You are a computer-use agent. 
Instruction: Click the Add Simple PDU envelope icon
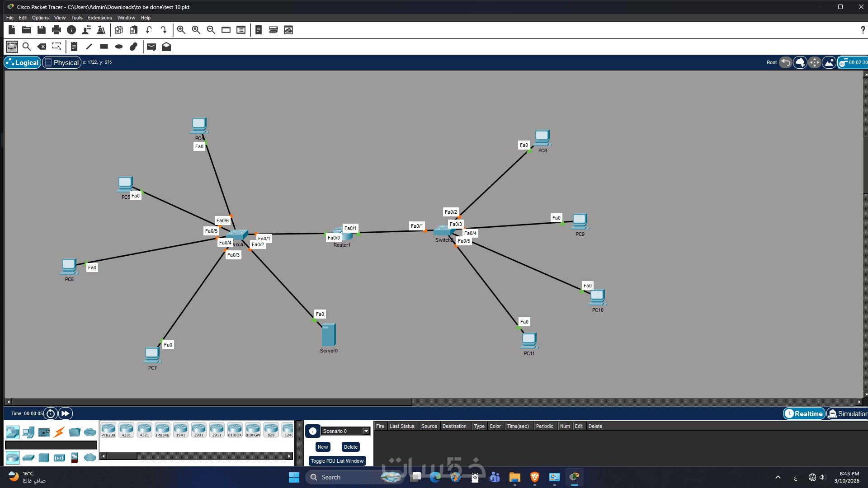pyautogui.click(x=151, y=47)
